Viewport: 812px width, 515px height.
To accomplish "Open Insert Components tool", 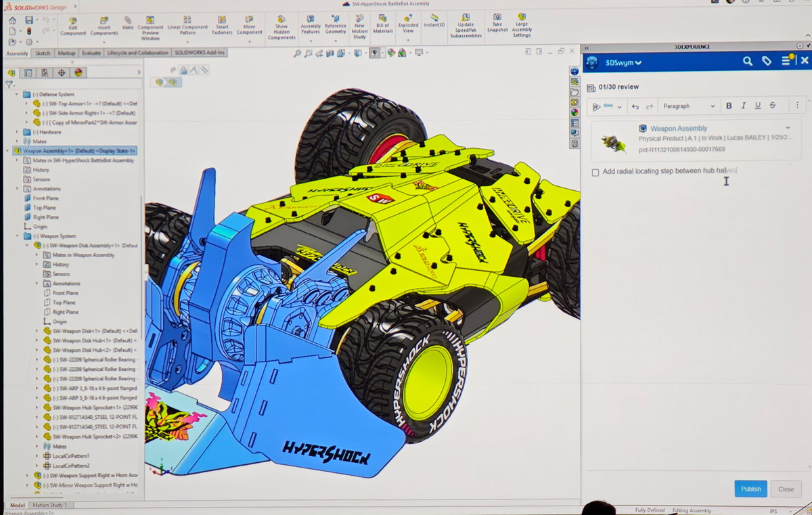I will (104, 26).
